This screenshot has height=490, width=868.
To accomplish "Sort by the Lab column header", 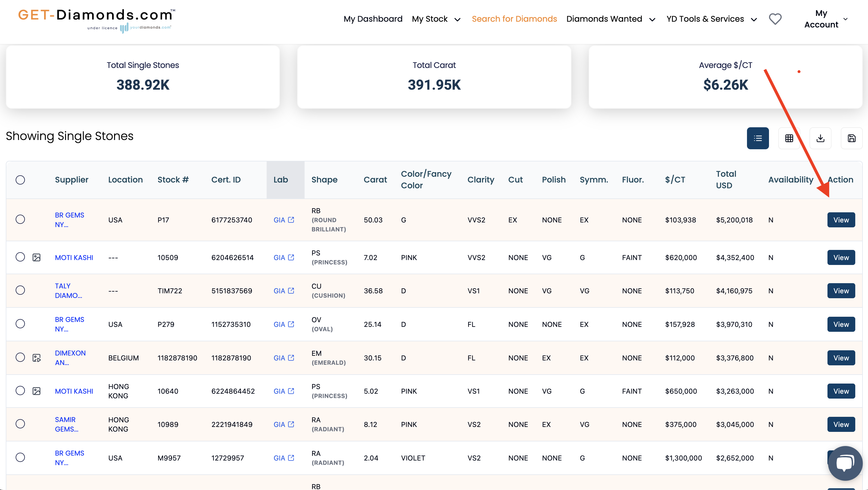I will coord(280,180).
